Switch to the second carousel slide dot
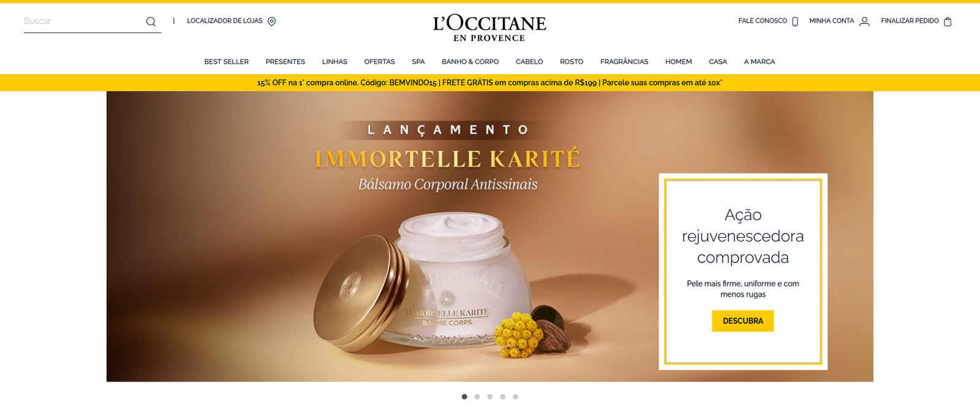 [477, 397]
